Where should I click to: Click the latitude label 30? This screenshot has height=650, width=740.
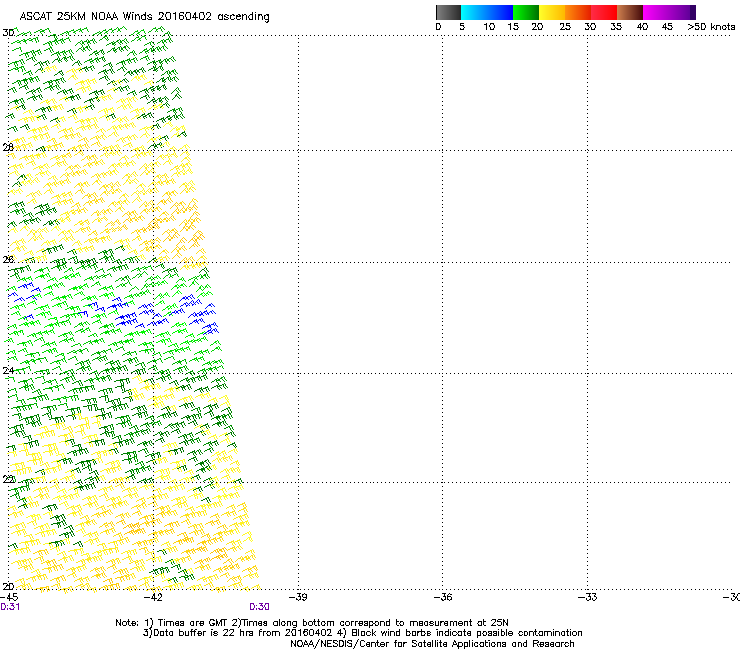click(x=8, y=33)
